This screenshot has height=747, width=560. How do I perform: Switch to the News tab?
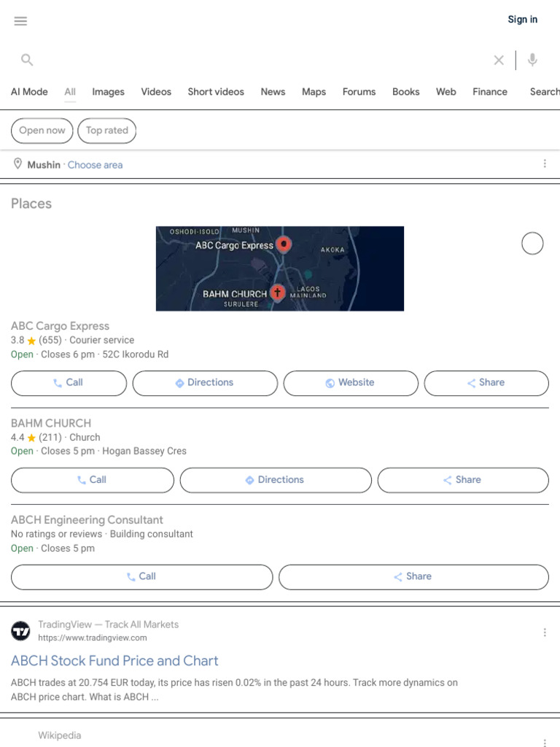[273, 91]
